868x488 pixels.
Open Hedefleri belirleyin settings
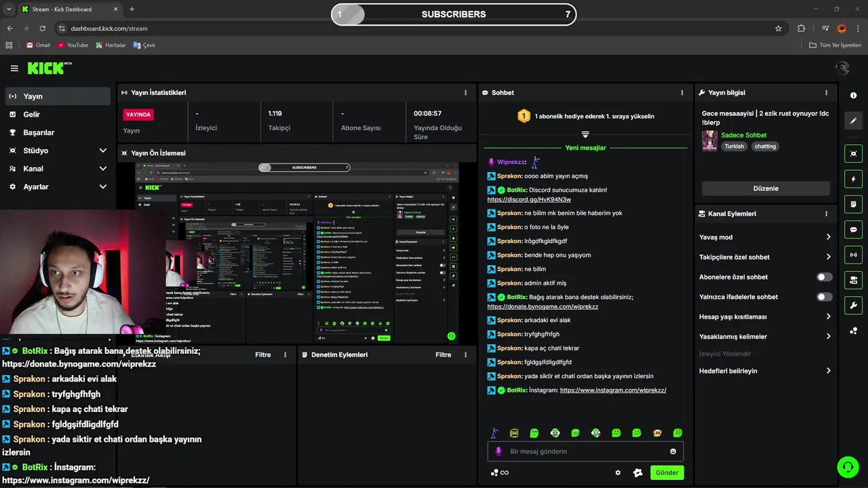pos(765,371)
